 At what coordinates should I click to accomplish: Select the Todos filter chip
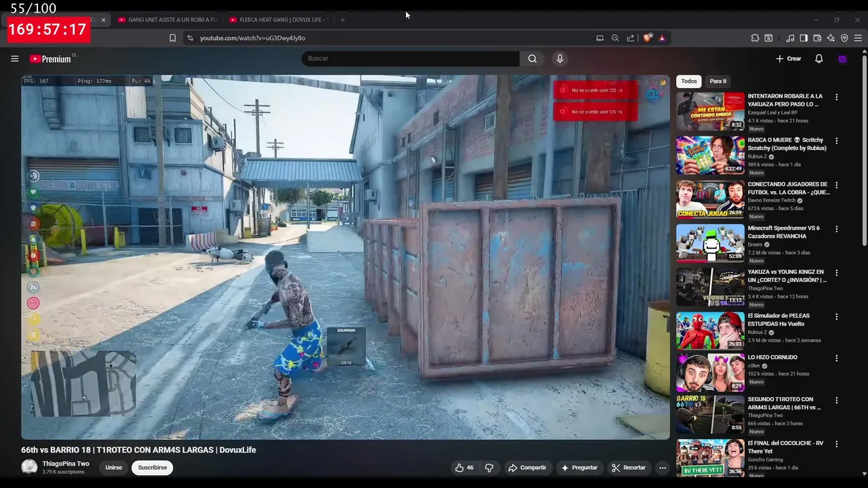[689, 81]
